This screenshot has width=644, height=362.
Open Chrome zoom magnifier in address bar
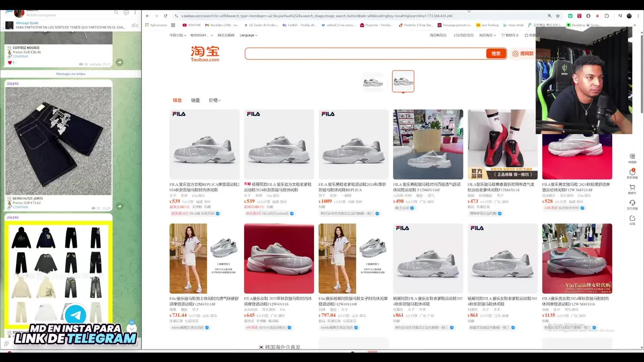[549, 16]
